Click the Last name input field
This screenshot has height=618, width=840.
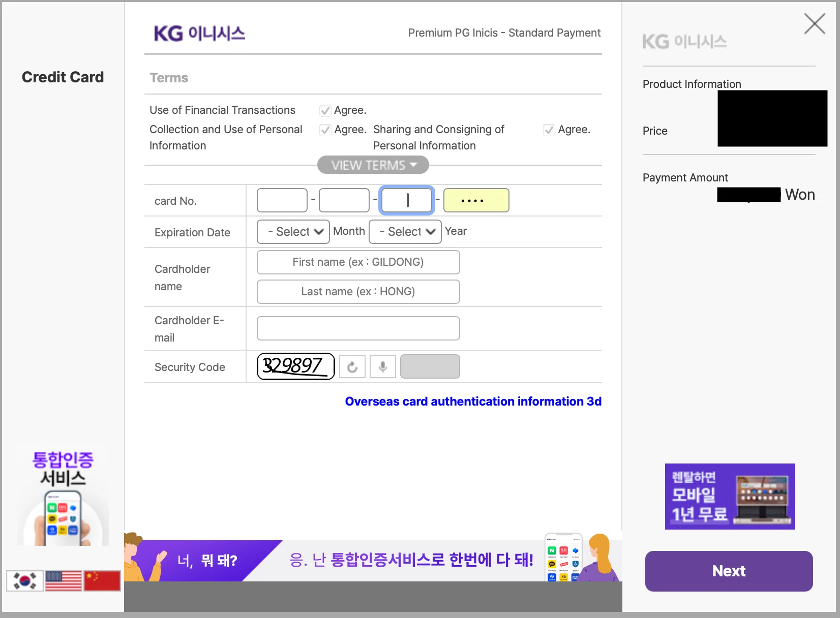click(358, 292)
